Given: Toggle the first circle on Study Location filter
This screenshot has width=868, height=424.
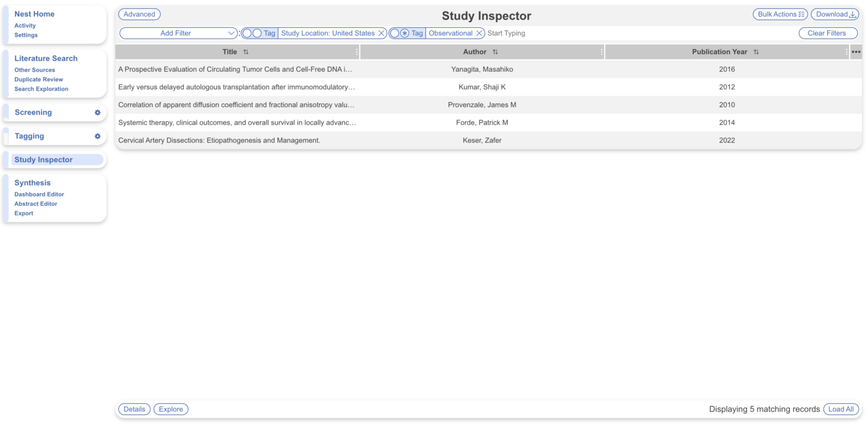Looking at the screenshot, I should pos(246,33).
